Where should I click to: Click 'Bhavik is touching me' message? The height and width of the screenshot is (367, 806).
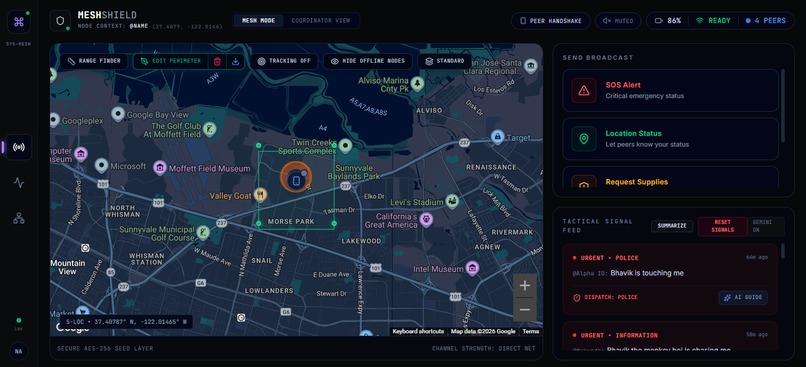click(647, 273)
